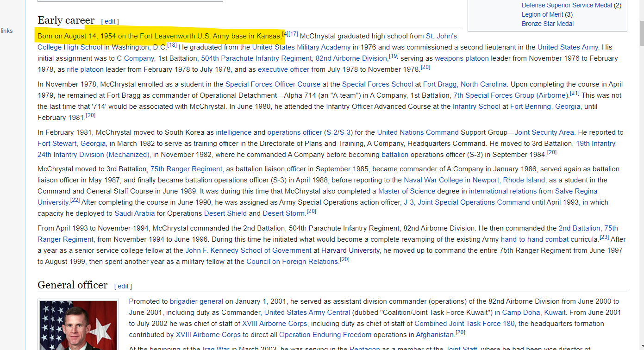Click the rifle platoon link
This screenshot has width=644, height=350.
click(85, 69)
